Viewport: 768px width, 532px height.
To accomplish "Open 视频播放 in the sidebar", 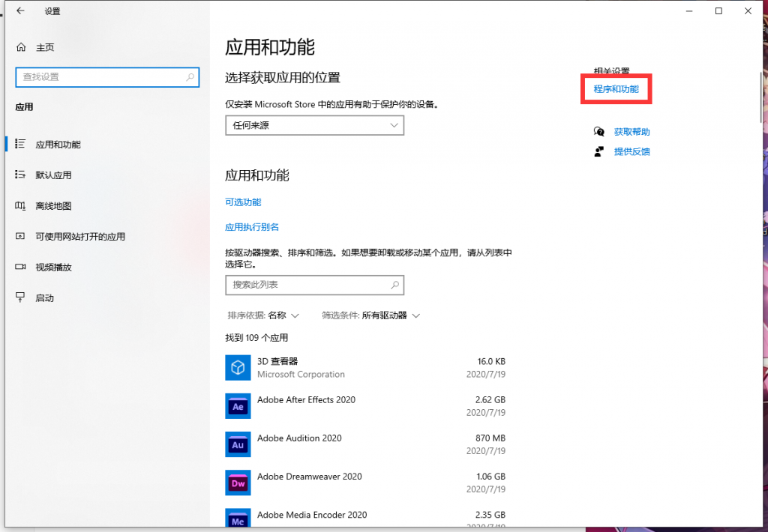I will pyautogui.click(x=53, y=267).
